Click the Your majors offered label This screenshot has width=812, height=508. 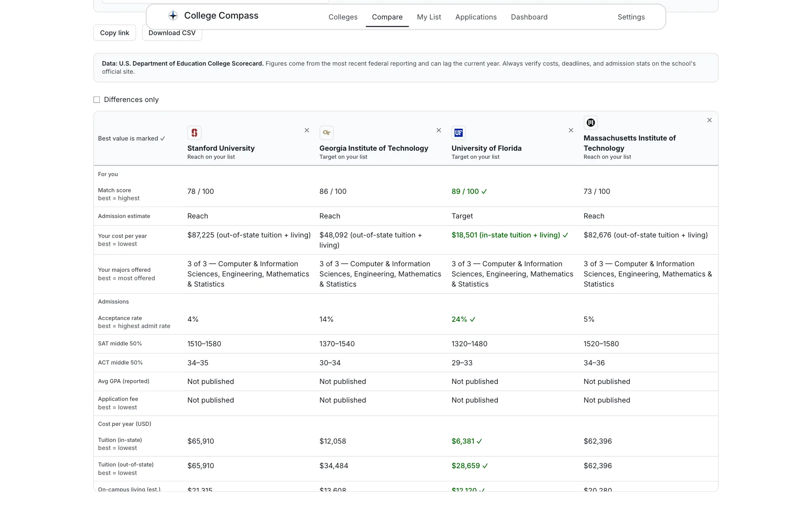click(124, 270)
